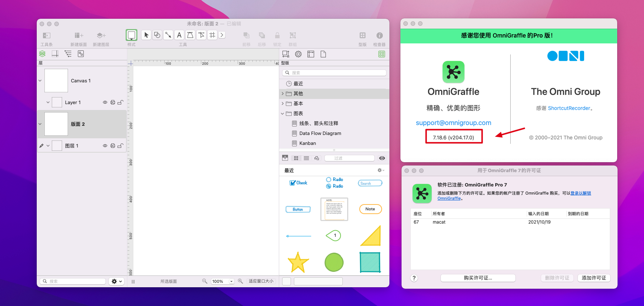Expand the 其他 stencil folder
The image size is (644, 306).
coord(283,94)
